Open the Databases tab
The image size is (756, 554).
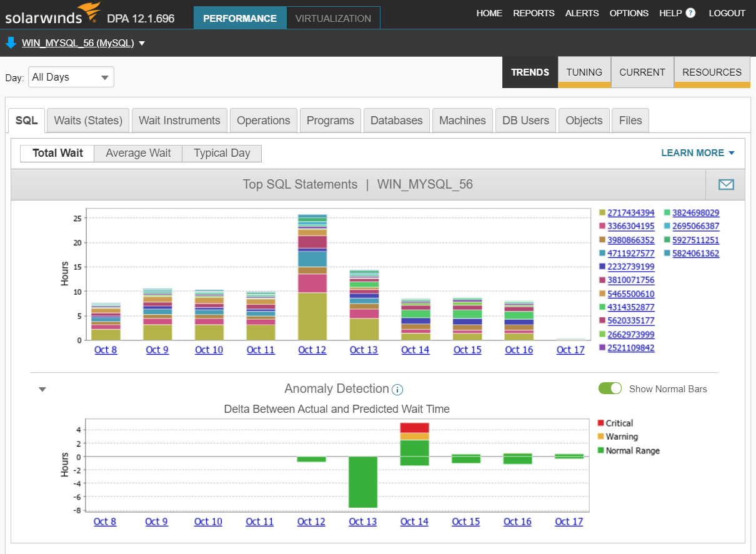pyautogui.click(x=397, y=121)
